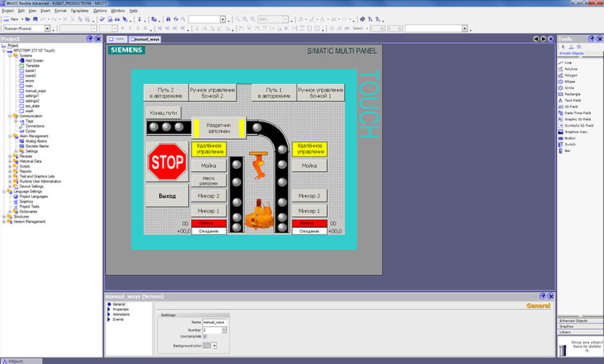Image resolution: width=604 pixels, height=364 pixels.
Task: Expand the Tags node
Action: point(16,121)
